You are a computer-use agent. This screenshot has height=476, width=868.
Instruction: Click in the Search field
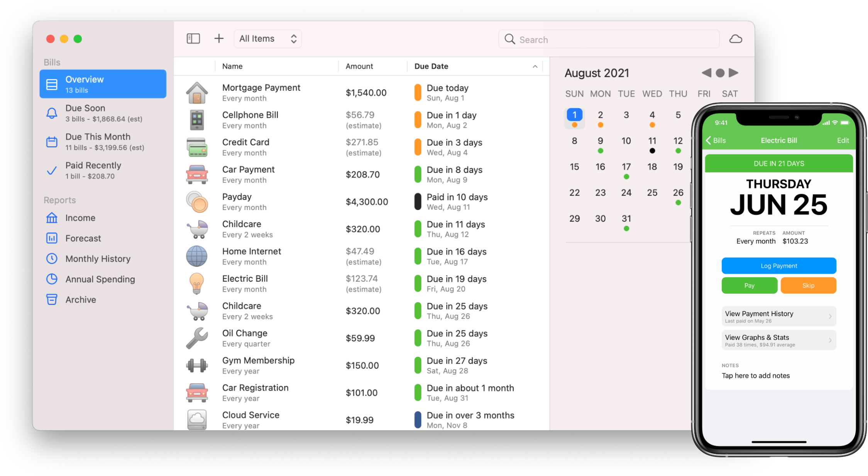pos(609,39)
